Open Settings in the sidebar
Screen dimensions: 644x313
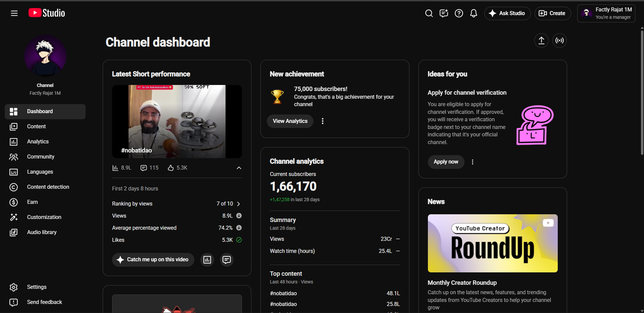click(x=45, y=287)
